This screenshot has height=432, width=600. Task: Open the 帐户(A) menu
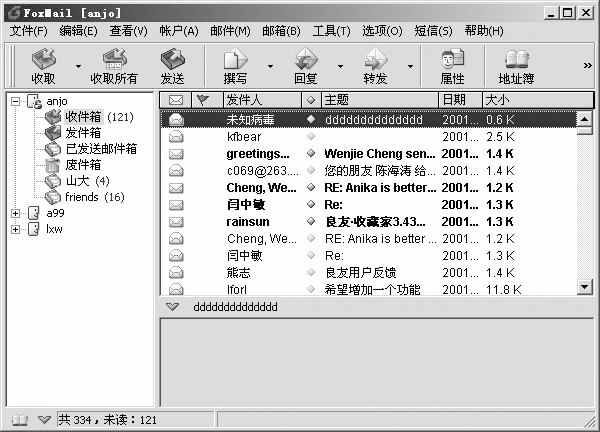pyautogui.click(x=179, y=31)
